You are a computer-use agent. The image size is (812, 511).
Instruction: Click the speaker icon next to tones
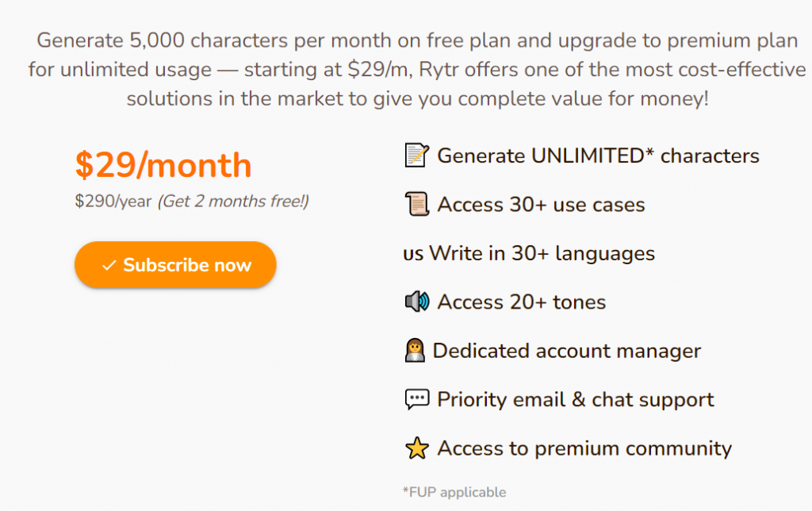pos(417,302)
